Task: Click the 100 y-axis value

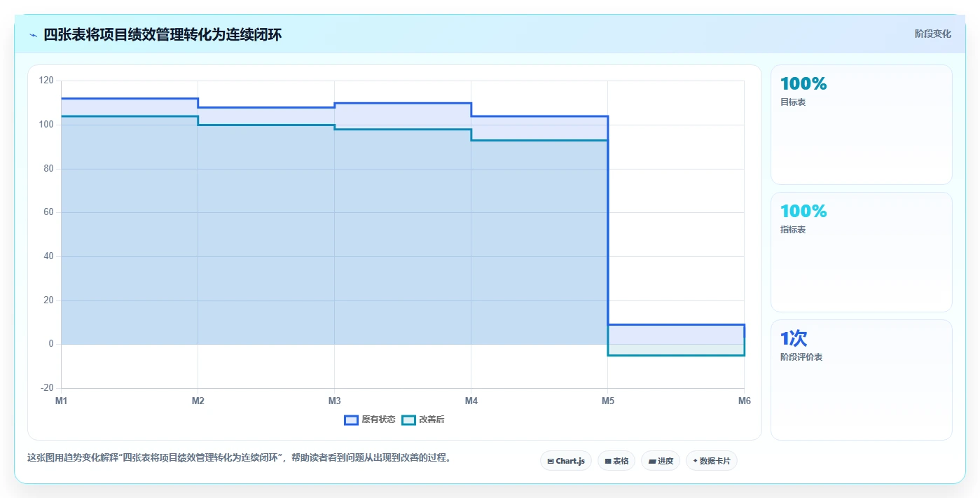Action: [46, 125]
